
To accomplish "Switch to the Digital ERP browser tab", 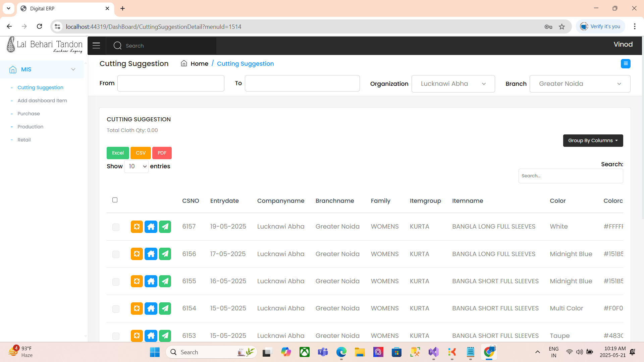I will point(65,8).
